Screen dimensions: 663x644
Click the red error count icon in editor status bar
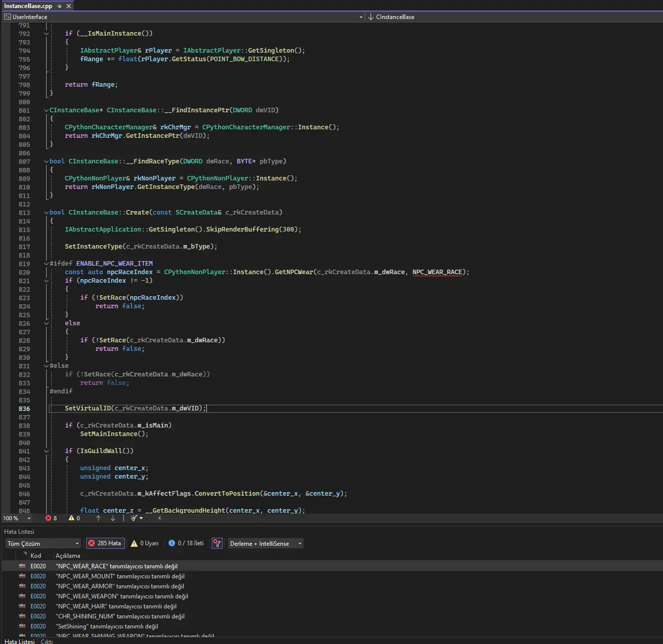[49, 518]
